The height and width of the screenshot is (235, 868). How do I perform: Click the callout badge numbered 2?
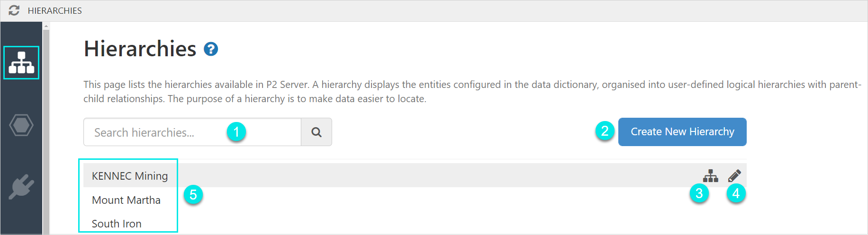tap(605, 131)
